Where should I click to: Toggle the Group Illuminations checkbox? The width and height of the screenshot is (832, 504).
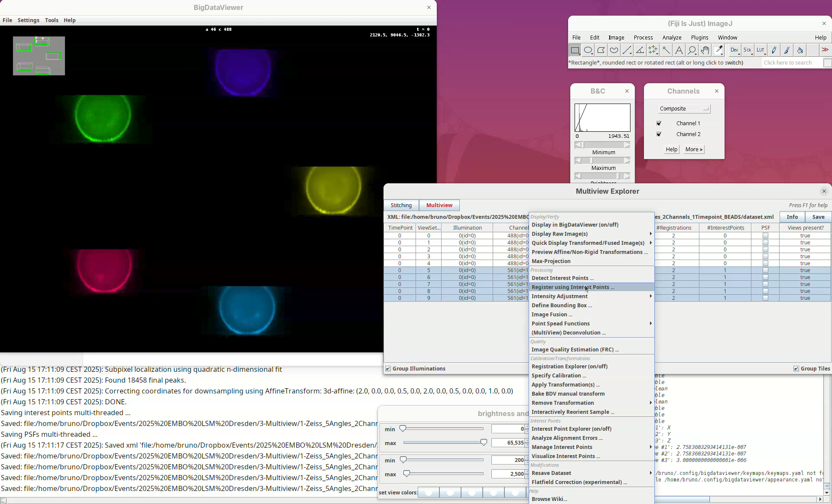coord(388,369)
